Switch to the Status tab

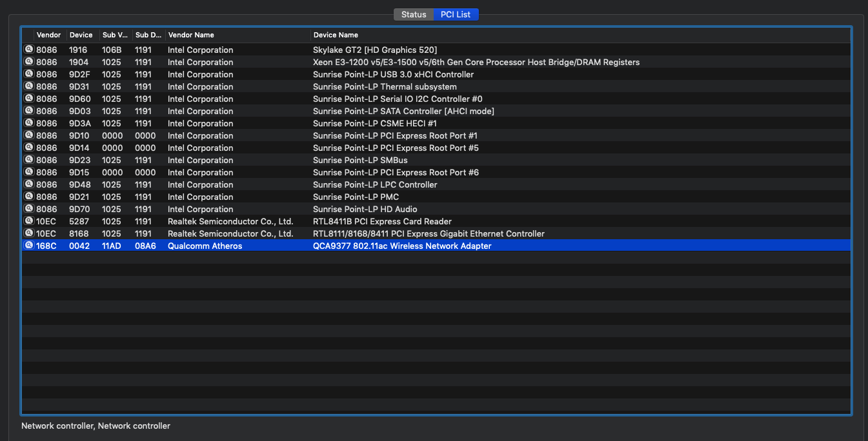tap(414, 14)
